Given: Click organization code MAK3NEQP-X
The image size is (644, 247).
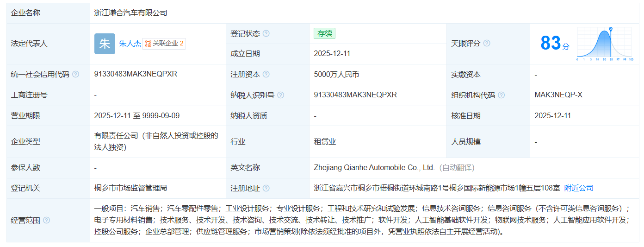Looking at the screenshot, I should pyautogui.click(x=558, y=95).
